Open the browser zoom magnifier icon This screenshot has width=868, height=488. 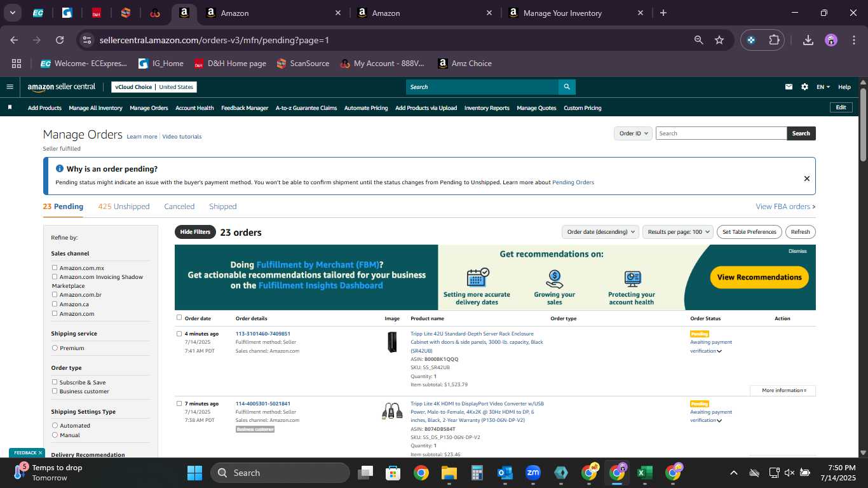pyautogui.click(x=699, y=40)
